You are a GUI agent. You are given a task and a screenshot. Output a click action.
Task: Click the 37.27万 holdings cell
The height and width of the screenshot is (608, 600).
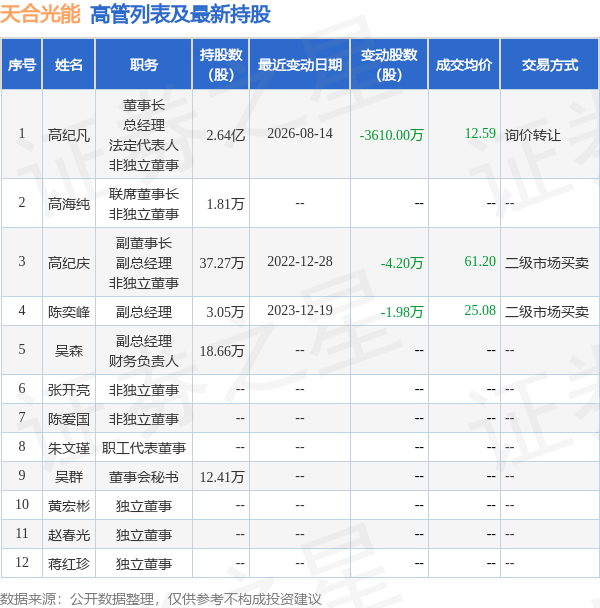tap(221, 263)
